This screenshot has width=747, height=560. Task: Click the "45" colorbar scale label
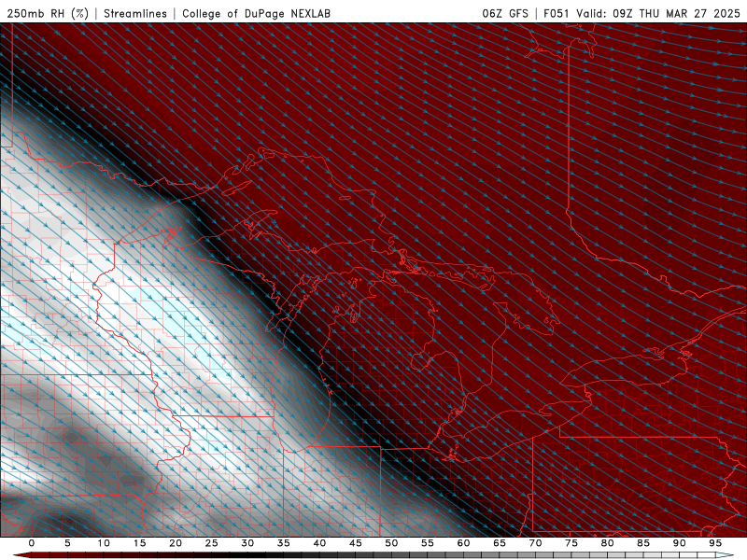click(x=356, y=543)
